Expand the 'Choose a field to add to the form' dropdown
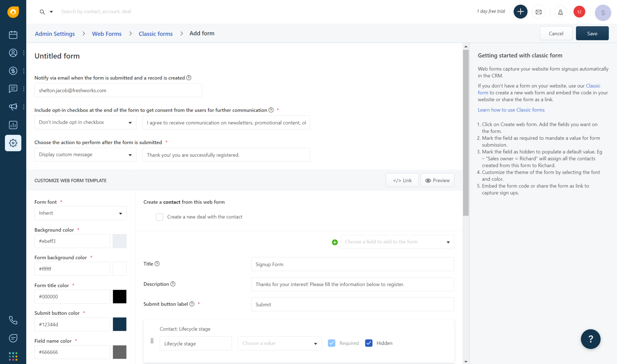The width and height of the screenshot is (617, 364). (397, 242)
